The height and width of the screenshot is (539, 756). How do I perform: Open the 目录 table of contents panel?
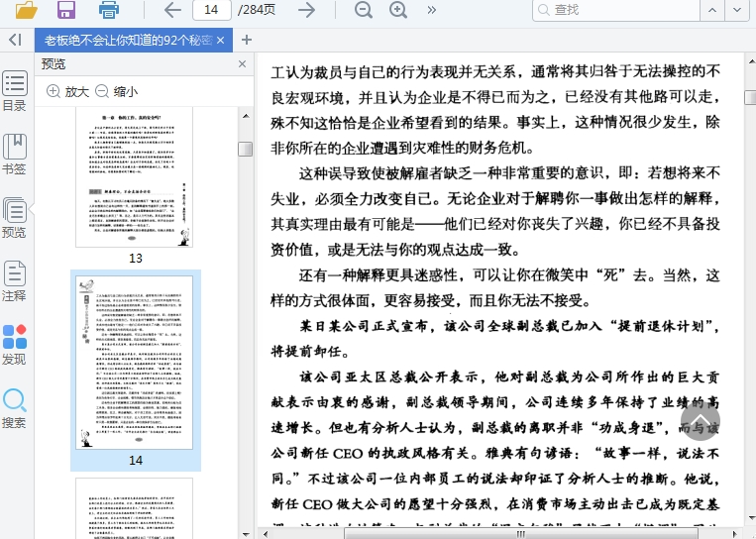coord(15,91)
